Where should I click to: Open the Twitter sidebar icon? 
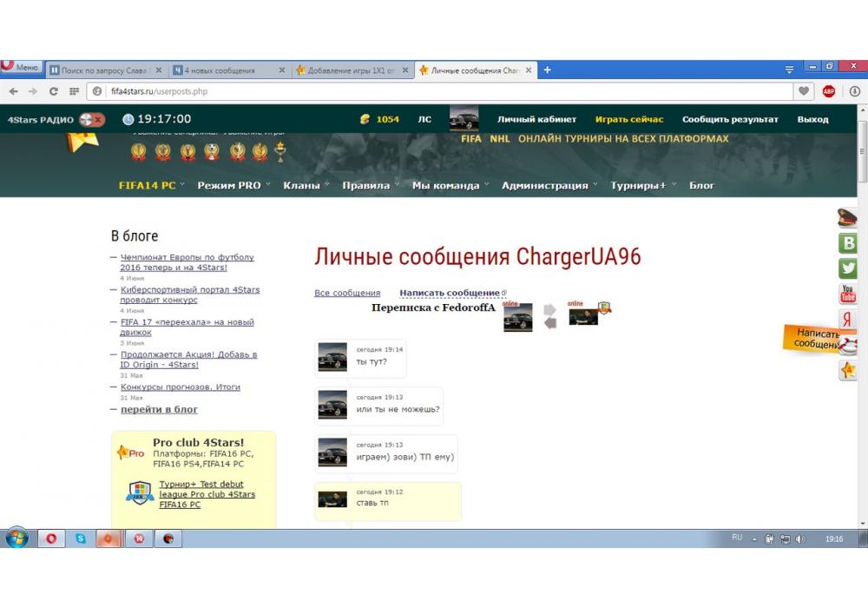[847, 268]
